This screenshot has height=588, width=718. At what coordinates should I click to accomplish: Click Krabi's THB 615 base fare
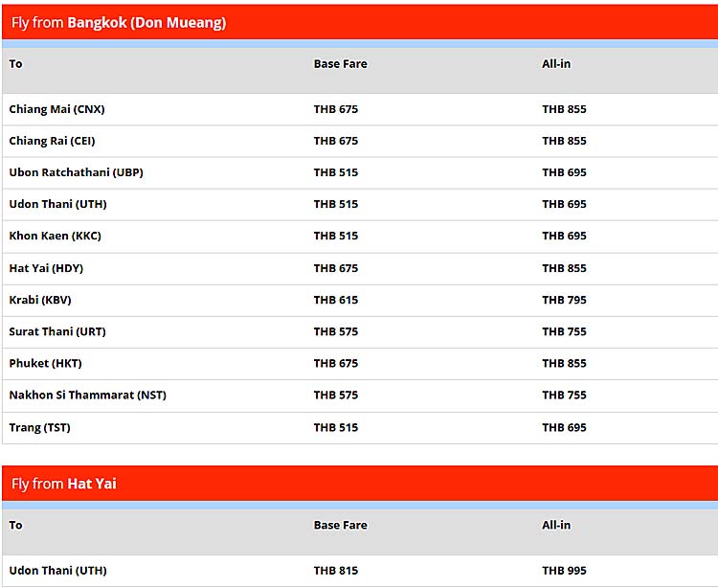(335, 300)
